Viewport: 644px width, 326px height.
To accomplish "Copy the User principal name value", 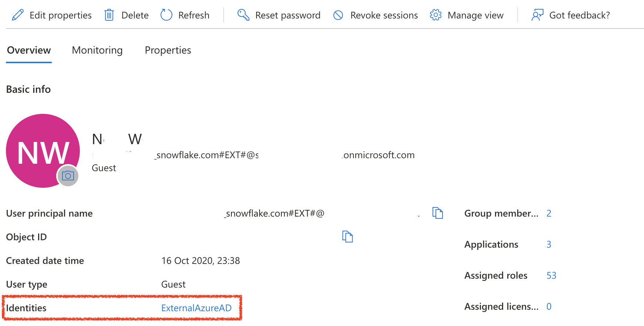I will tap(438, 213).
